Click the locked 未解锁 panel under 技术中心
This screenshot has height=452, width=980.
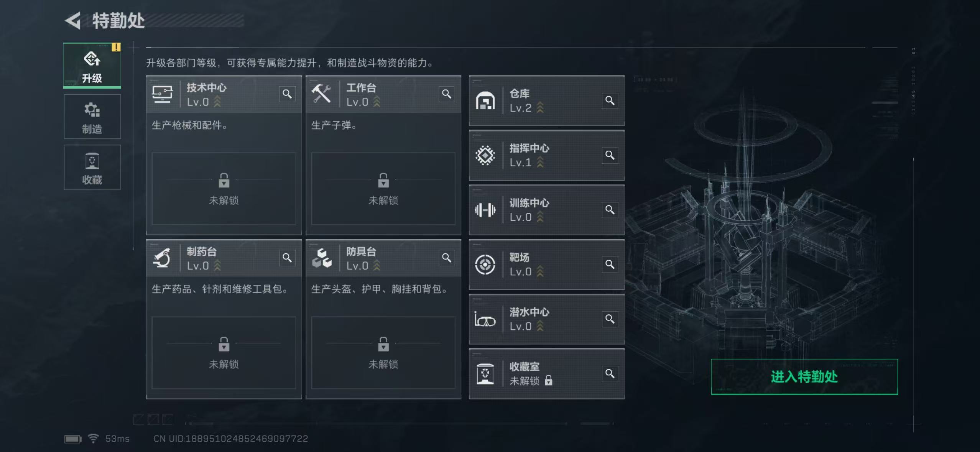224,189
